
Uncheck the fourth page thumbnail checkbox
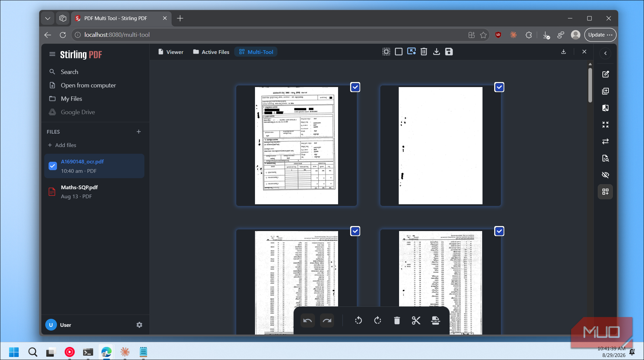[499, 231]
